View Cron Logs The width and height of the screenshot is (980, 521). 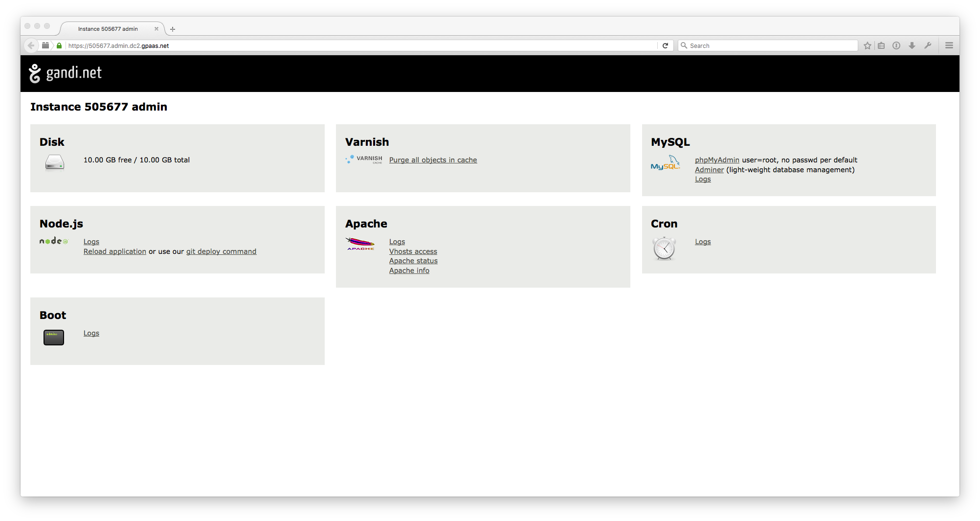point(703,242)
